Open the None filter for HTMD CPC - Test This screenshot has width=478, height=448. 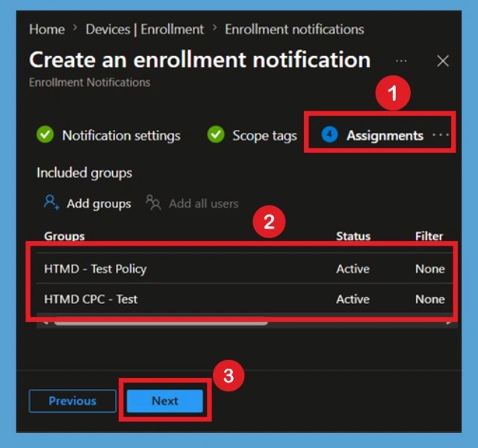pos(430,299)
